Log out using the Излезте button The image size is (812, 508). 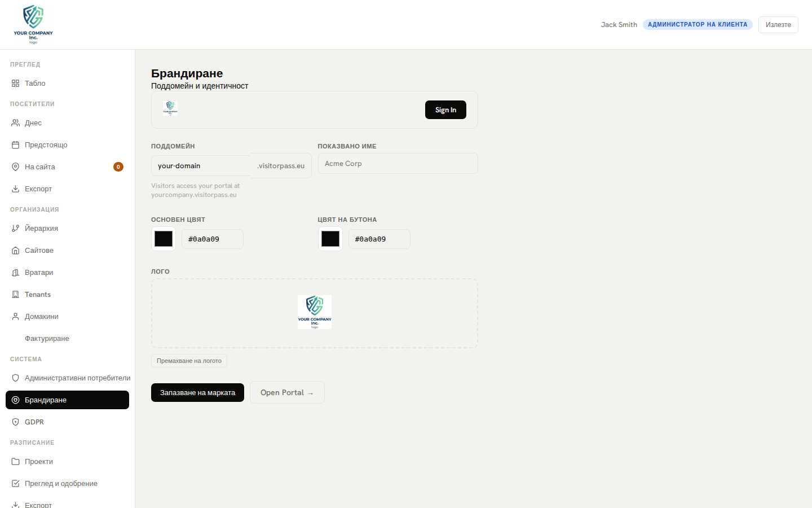778,25
